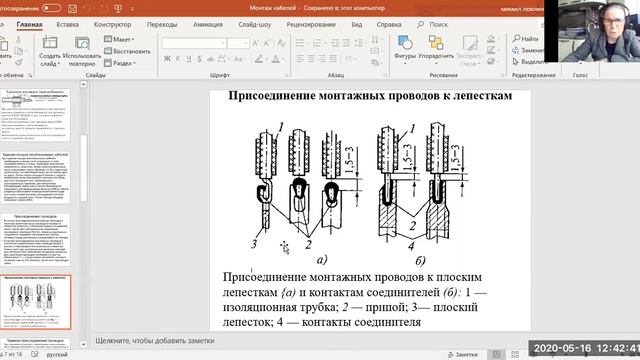Screen dimensions: 640x360
Task: Start presentation from beginning icon in title bar
Action: pos(119,8)
